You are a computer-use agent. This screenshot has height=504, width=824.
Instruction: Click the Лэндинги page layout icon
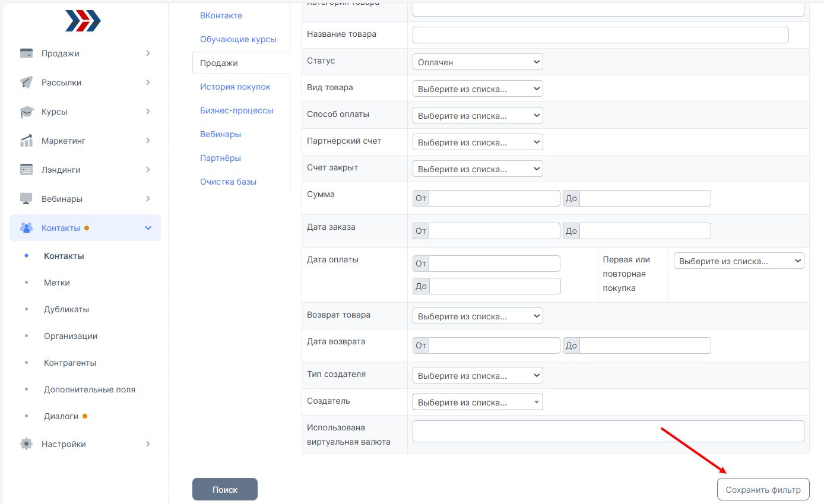point(26,170)
